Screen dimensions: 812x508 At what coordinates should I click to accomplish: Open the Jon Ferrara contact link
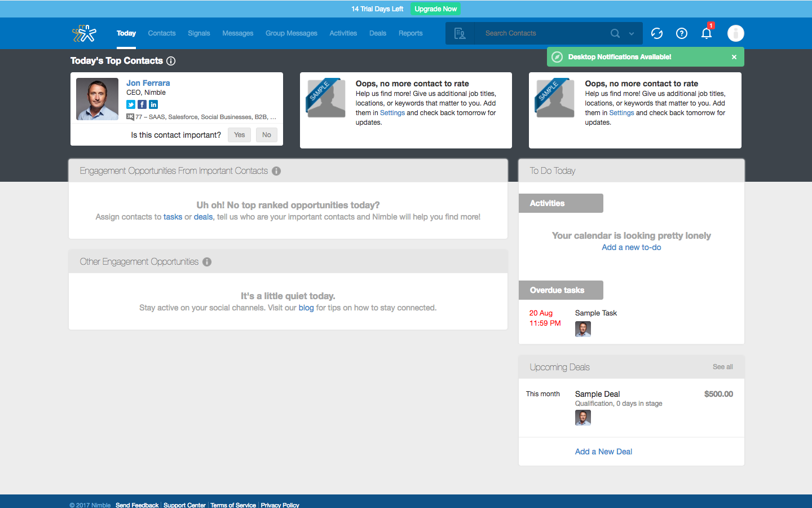click(148, 83)
